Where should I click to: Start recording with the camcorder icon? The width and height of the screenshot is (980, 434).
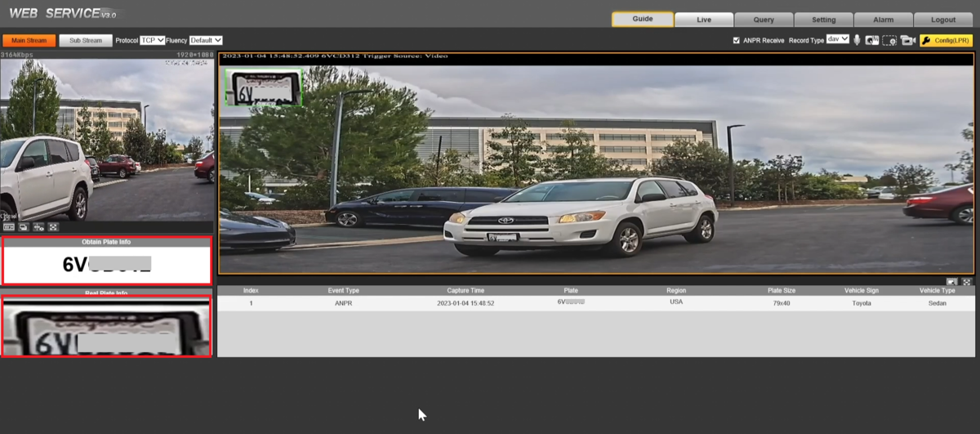click(907, 40)
